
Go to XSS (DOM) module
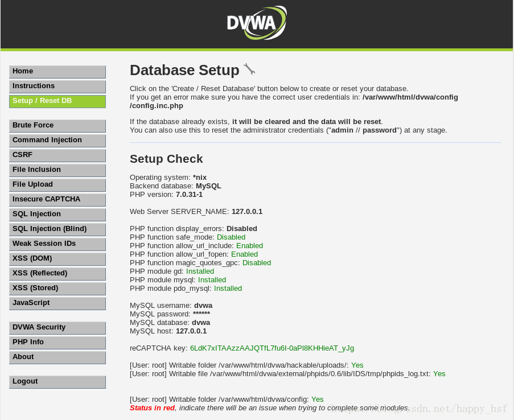(x=57, y=258)
